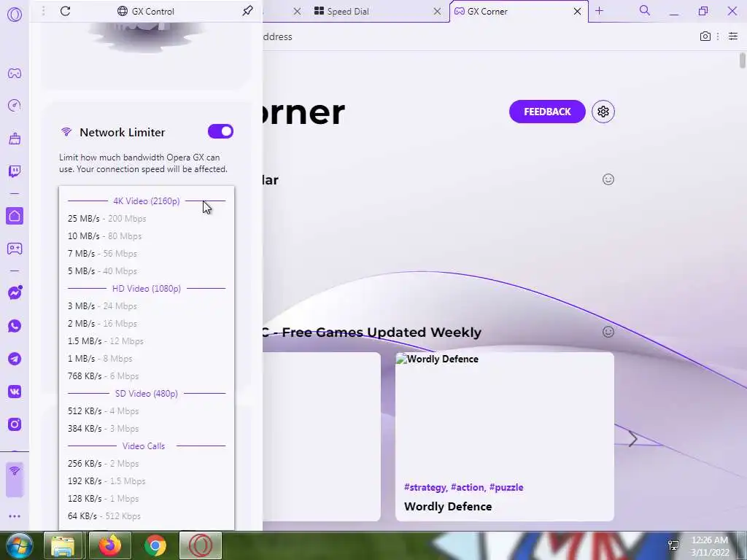Viewport: 747px width, 560px height.
Task: Open Twitch sidebar icon
Action: click(x=15, y=171)
